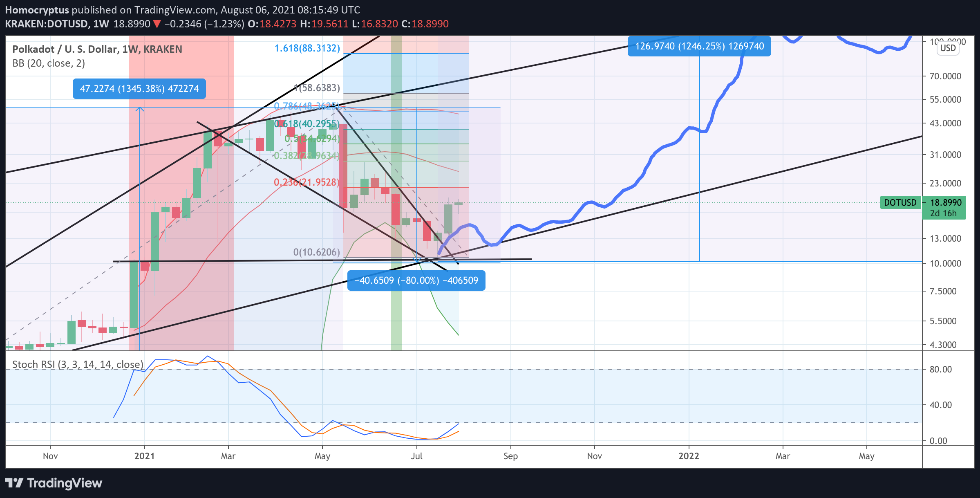This screenshot has height=498, width=980.
Task: Click the C:18.8990 close price value
Action: click(x=425, y=24)
